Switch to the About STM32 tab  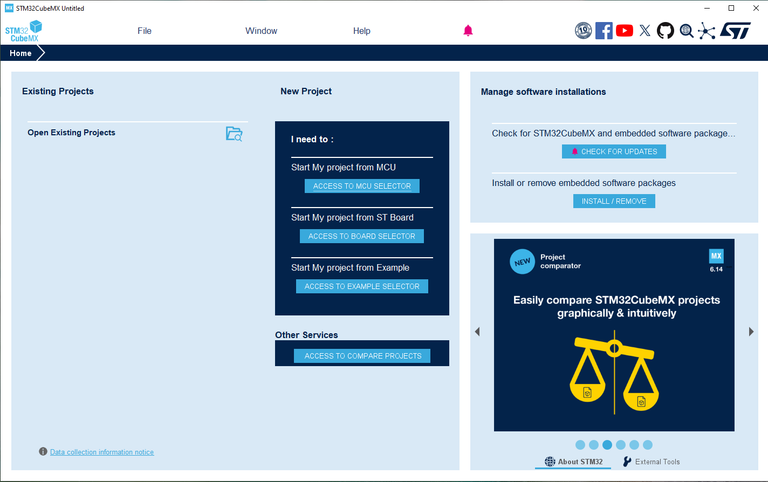(574, 461)
